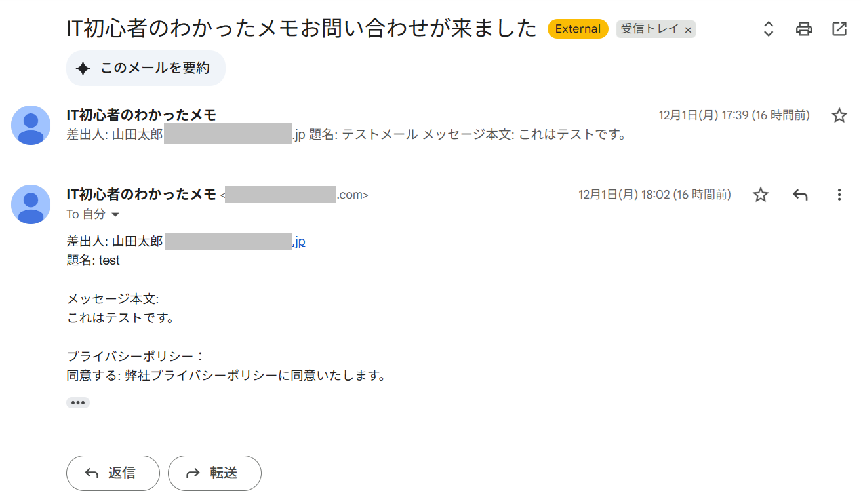Click the 返信 reply button

coord(113,473)
